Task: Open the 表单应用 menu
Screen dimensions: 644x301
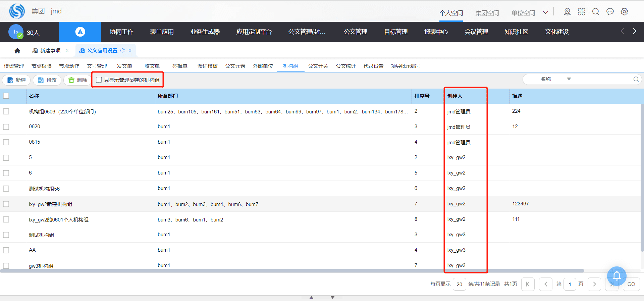Action: 162,32
